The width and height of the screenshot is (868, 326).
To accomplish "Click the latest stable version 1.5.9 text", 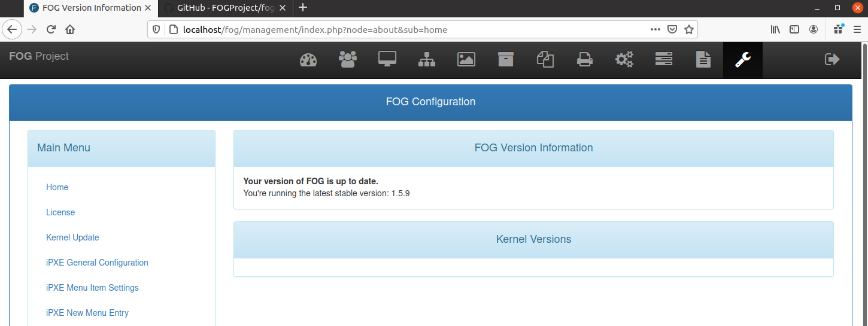I will tap(326, 193).
